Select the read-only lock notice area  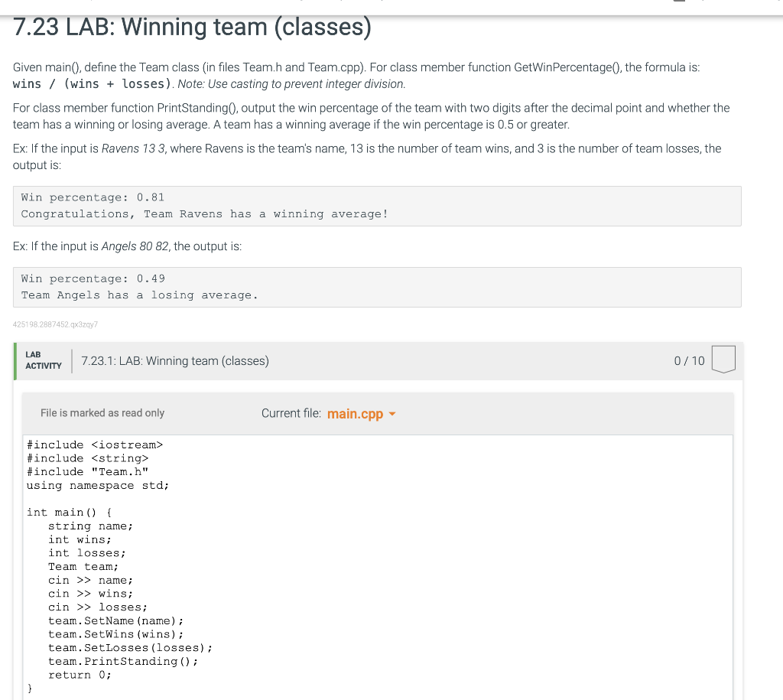[x=102, y=413]
